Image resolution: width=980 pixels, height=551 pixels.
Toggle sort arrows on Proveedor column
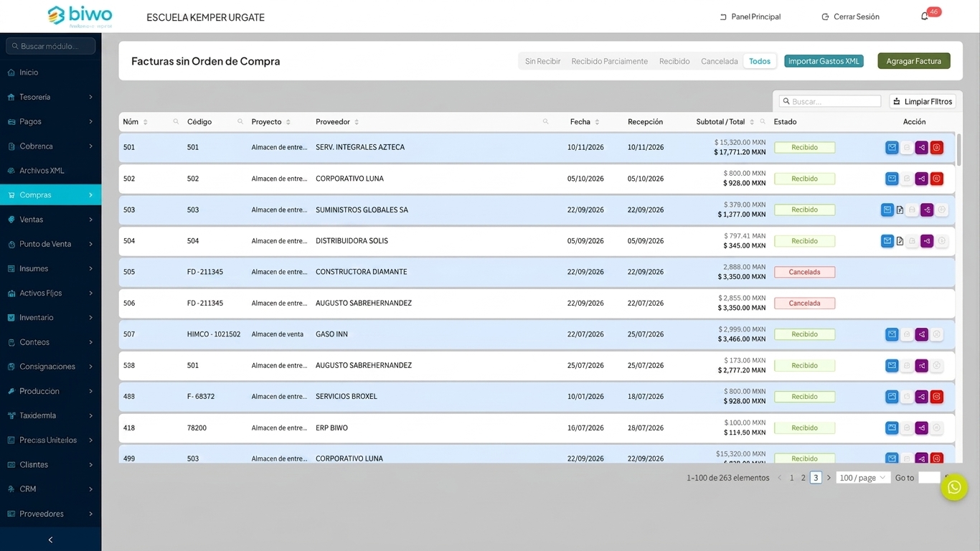click(x=357, y=122)
